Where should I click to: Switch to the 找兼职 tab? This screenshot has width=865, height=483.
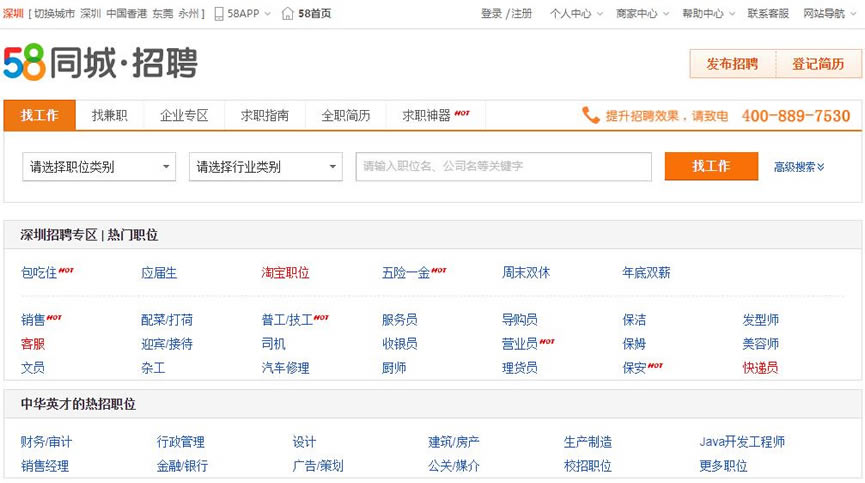109,115
